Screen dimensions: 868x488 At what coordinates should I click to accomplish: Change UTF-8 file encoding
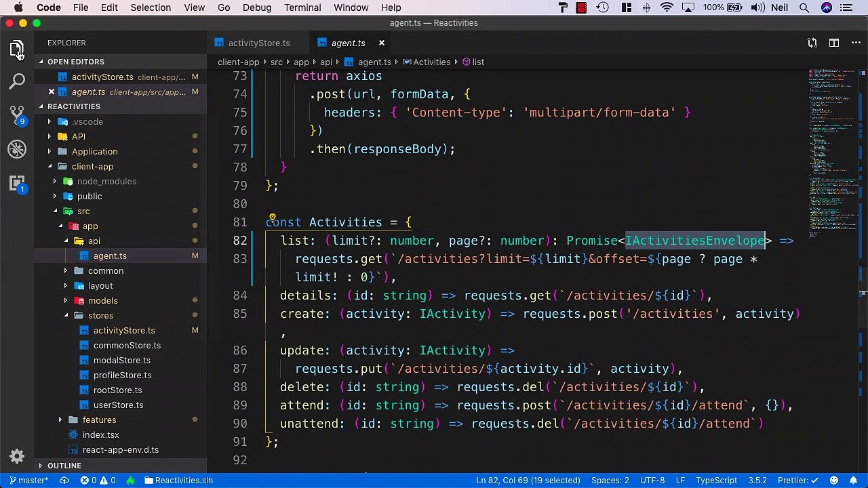point(652,480)
